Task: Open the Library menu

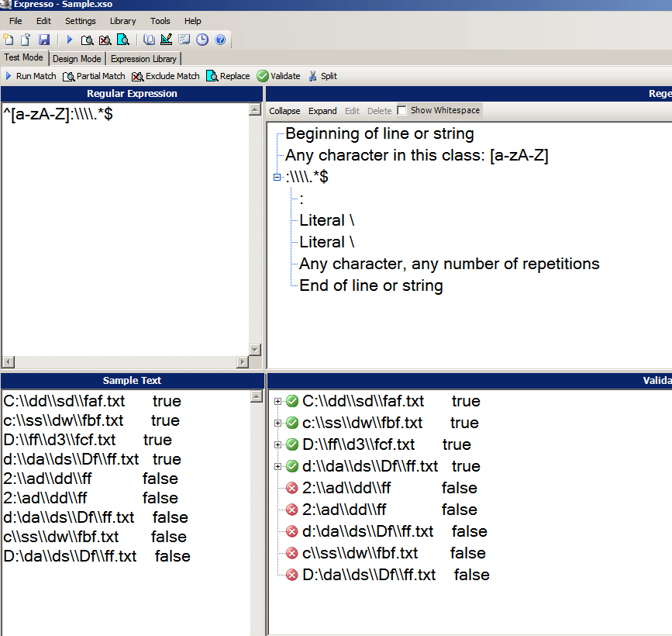Action: [122, 21]
